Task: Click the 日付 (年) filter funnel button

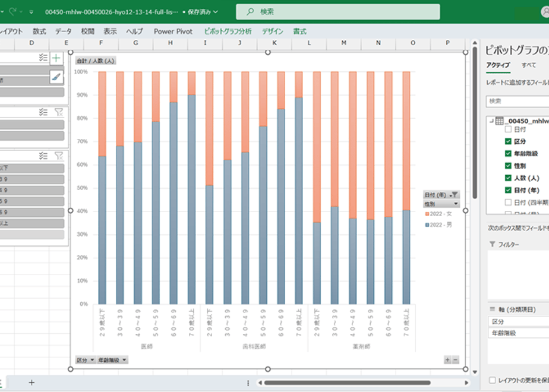Action: (x=454, y=195)
